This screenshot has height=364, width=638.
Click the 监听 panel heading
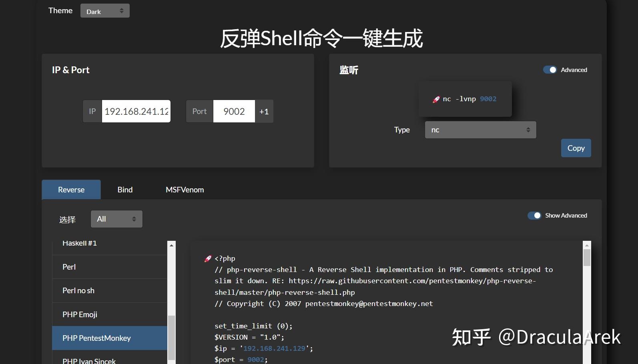coord(349,70)
